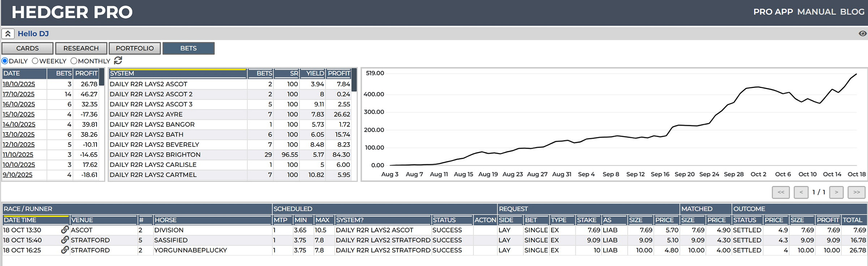The height and width of the screenshot is (266, 868).
Task: Click the 84.30 profit for BRIGHTON
Action: [x=341, y=155]
